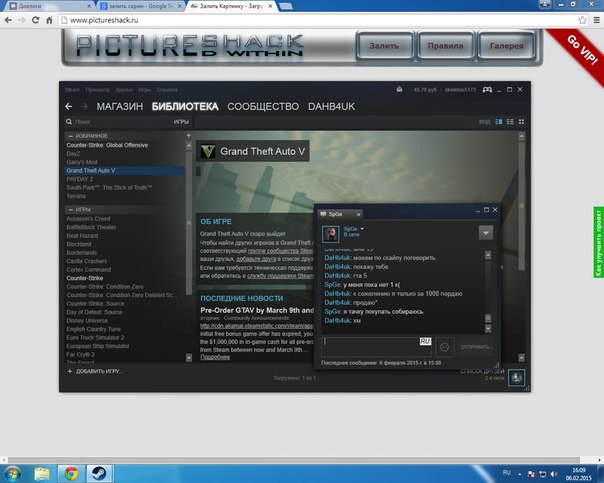Viewport: 604px width, 483px height.
Task: Open Chrome hamburger menu
Action: [596, 20]
